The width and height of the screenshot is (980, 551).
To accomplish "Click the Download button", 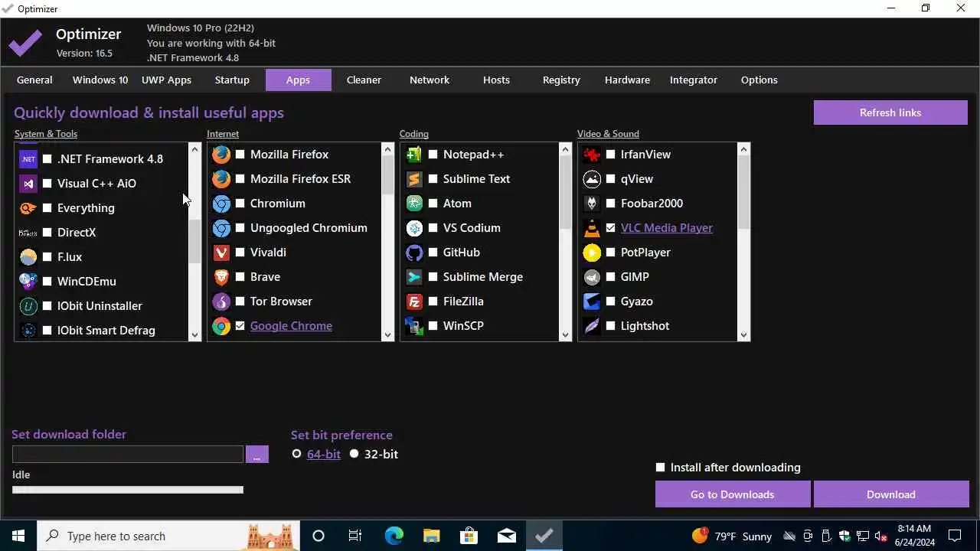I will (891, 494).
